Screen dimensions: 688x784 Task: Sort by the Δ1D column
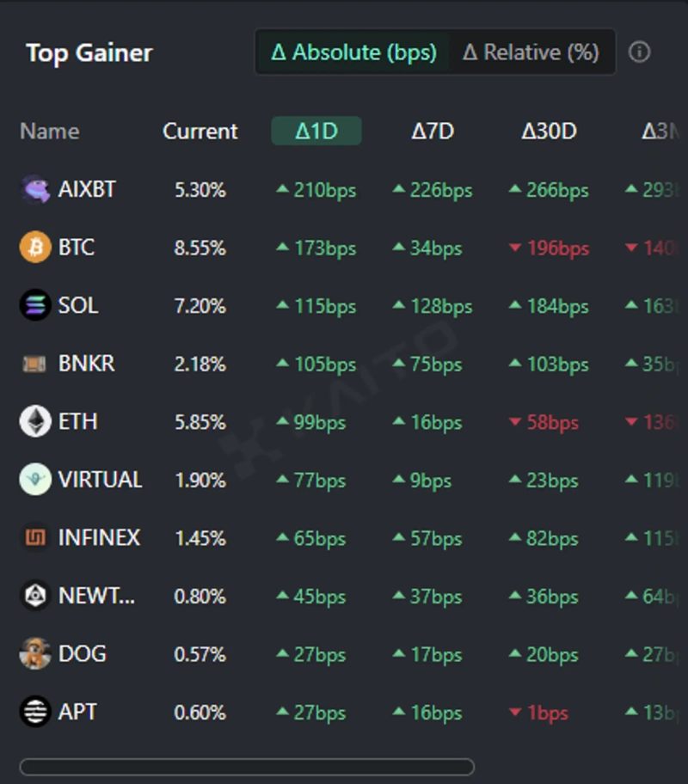click(316, 132)
